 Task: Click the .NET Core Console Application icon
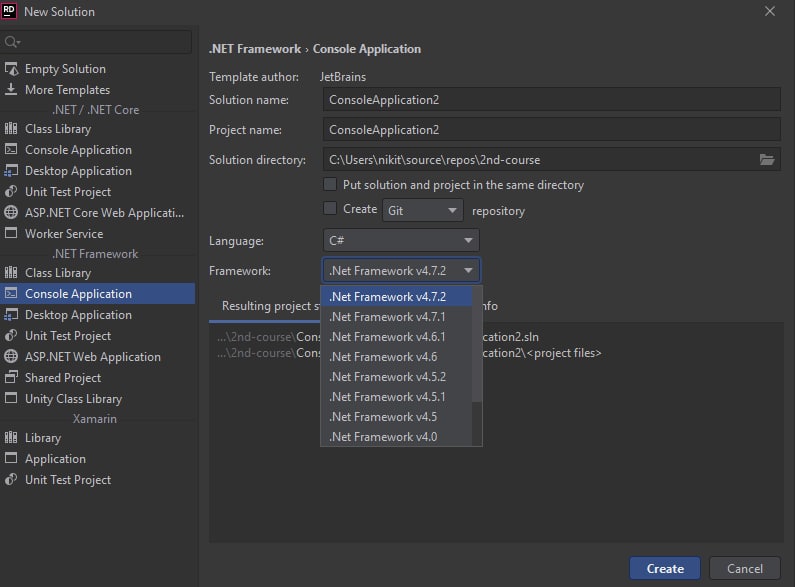tap(11, 149)
